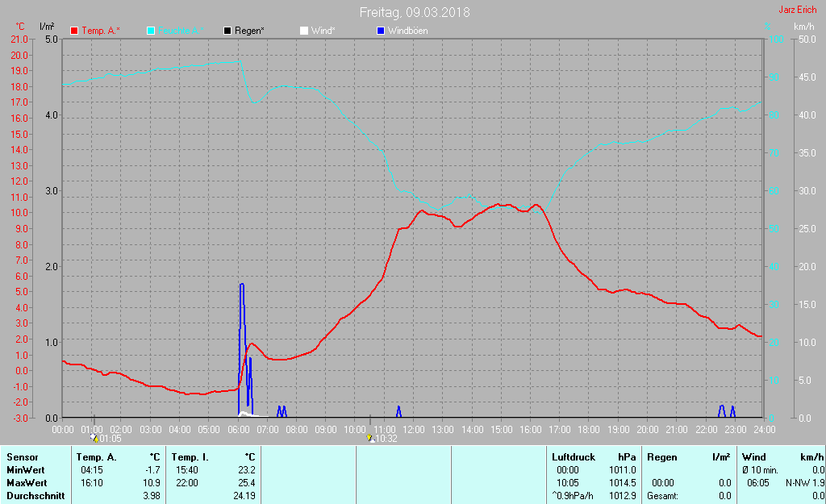826x504 pixels.
Task: Click the 'Regen*' legend label
Action: click(249, 31)
